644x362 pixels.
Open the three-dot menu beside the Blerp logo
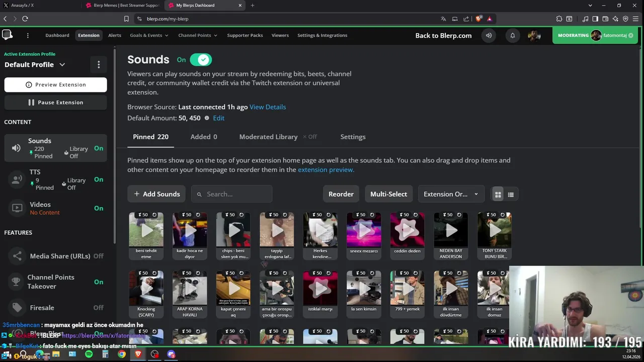28,35
